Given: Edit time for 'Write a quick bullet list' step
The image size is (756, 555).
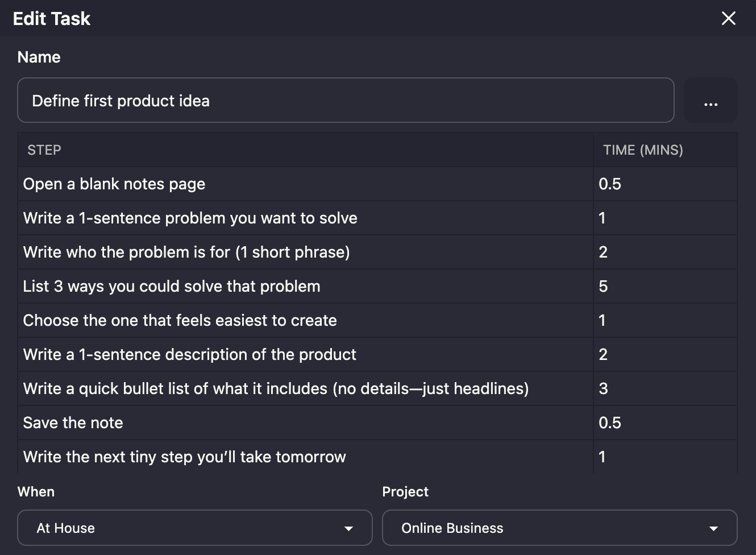Looking at the screenshot, I should tap(664, 389).
